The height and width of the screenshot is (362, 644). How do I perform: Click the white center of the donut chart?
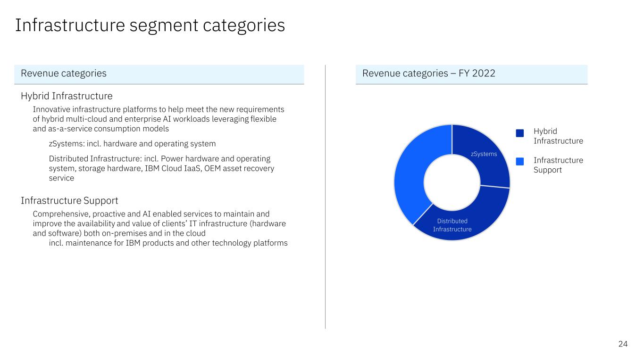[452, 183]
